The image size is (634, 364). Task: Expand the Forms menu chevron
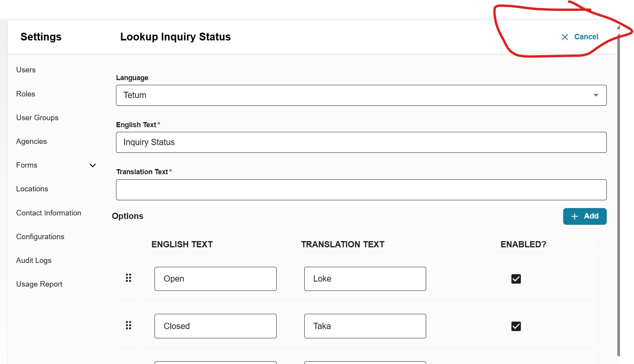pos(93,165)
